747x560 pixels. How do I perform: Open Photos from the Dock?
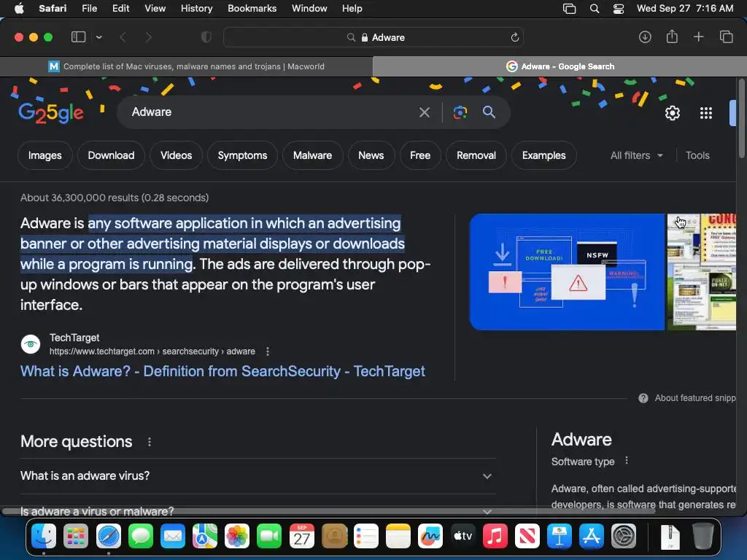coord(237,536)
